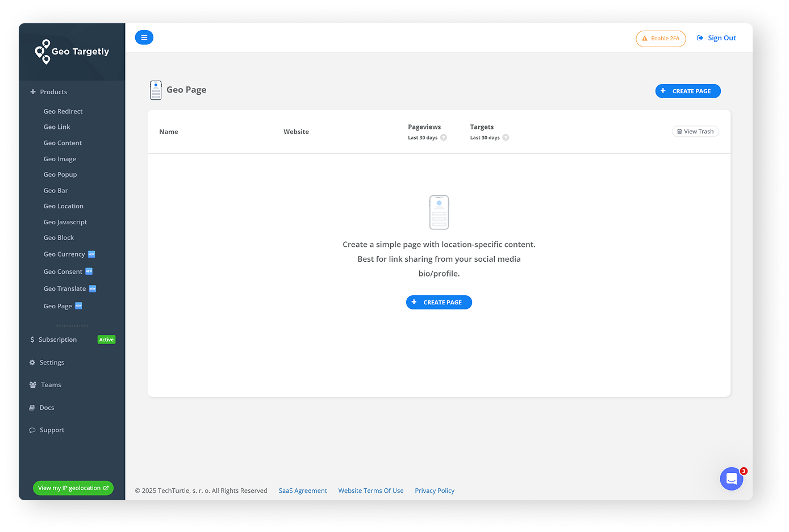Viewport: 789px width, 532px height.
Task: Open Geo Content product
Action: [x=62, y=143]
